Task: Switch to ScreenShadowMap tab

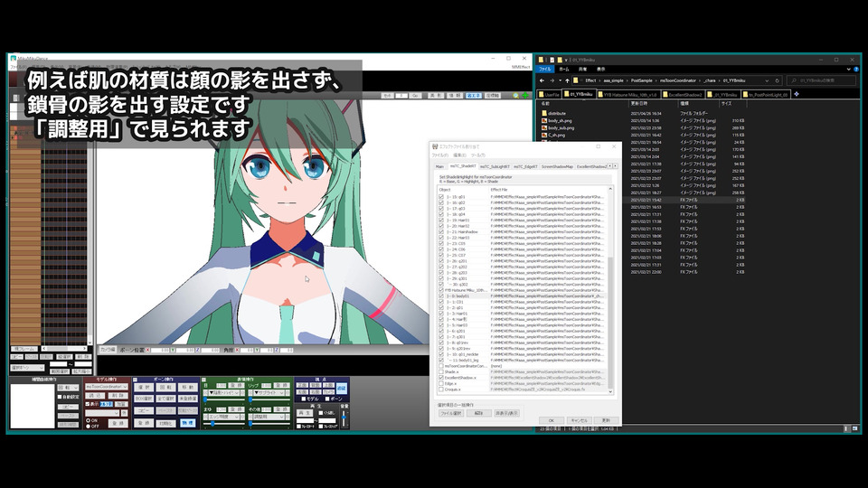Action: point(557,166)
